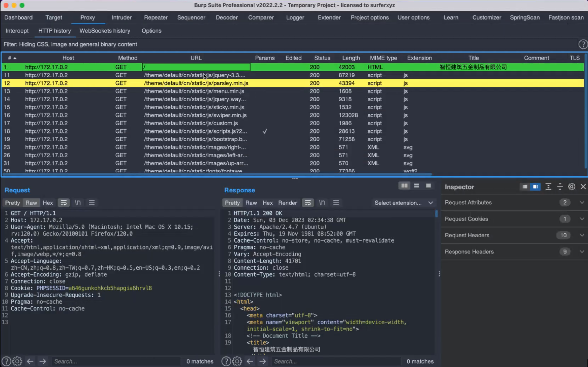Select the top/bottom split layout icon
The image size is (588, 367).
coord(416,186)
